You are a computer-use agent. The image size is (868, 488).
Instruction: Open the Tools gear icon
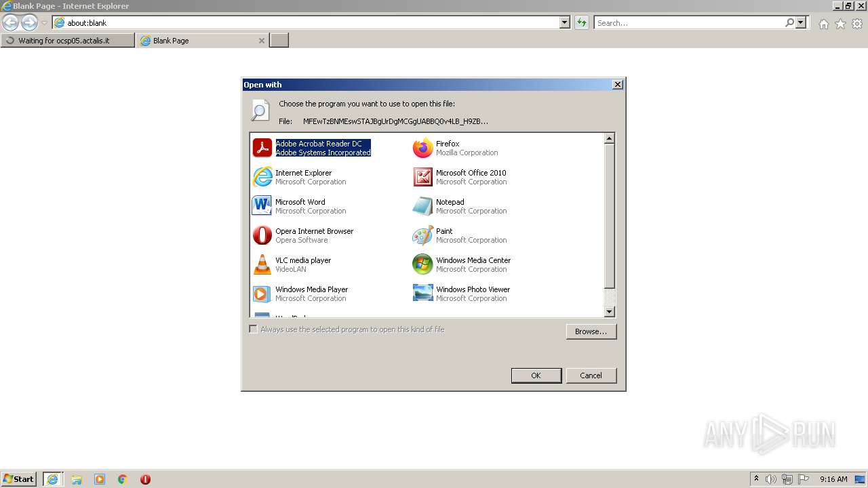(x=857, y=24)
